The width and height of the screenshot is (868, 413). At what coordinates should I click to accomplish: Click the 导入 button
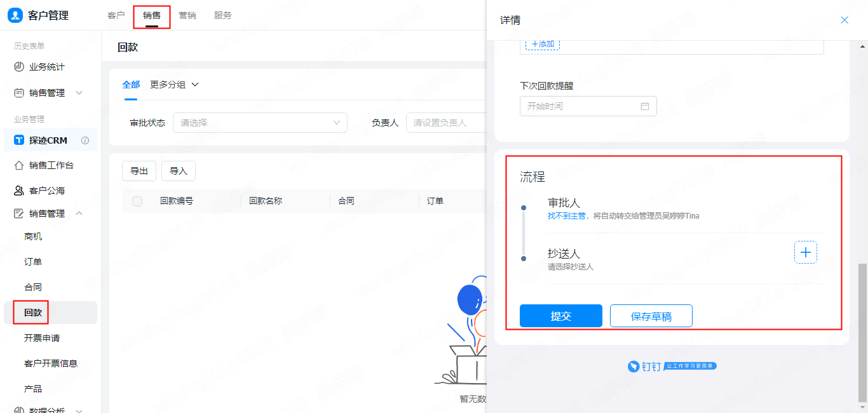click(179, 171)
